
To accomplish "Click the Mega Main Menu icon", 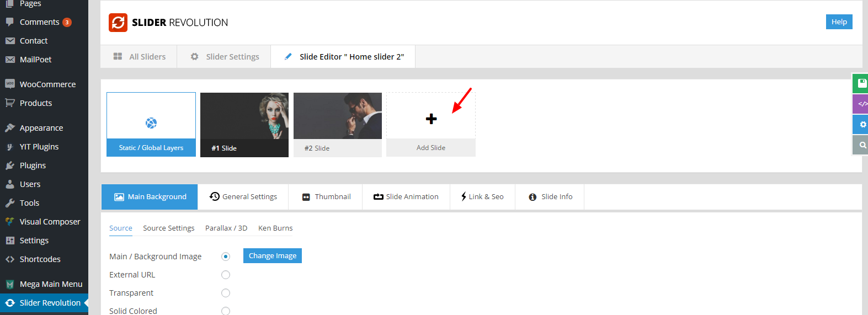I will (x=10, y=284).
